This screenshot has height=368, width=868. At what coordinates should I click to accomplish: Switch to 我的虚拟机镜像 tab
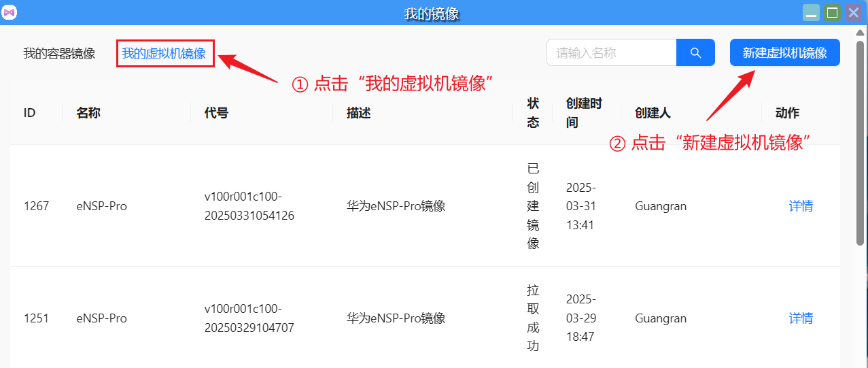(x=164, y=54)
